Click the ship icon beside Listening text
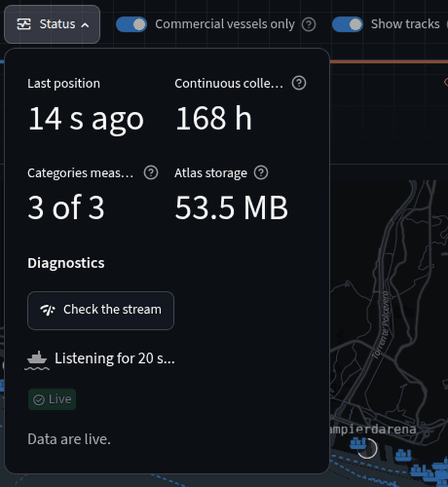This screenshot has width=448, height=487. pyautogui.click(x=37, y=360)
